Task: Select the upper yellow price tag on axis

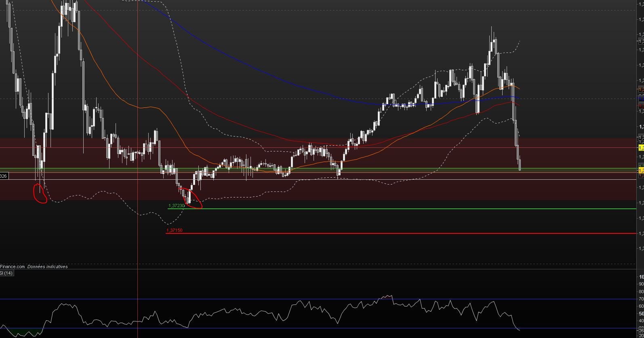Action: 641,148
